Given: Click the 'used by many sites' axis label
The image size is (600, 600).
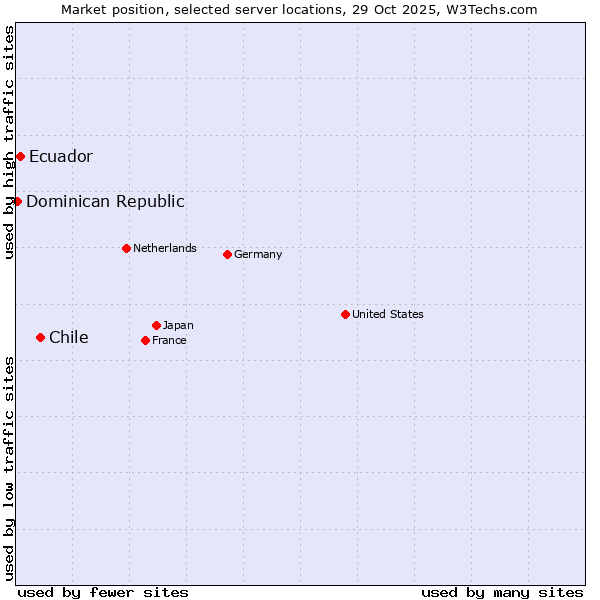Looking at the screenshot, I should point(502,592).
